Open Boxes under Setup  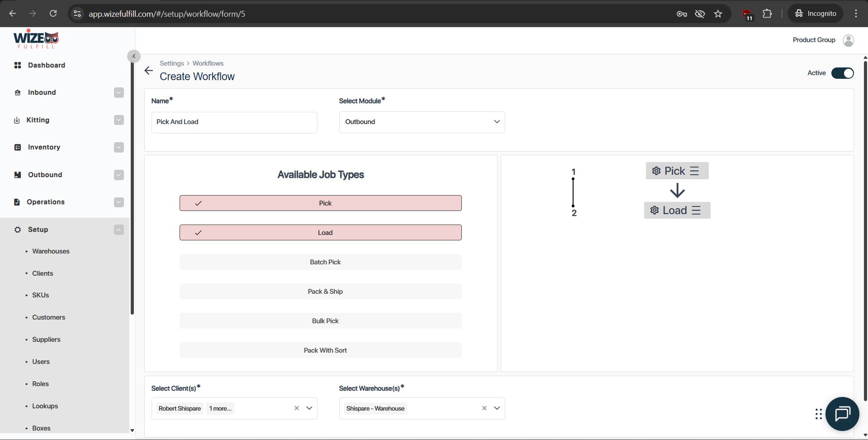tap(41, 428)
